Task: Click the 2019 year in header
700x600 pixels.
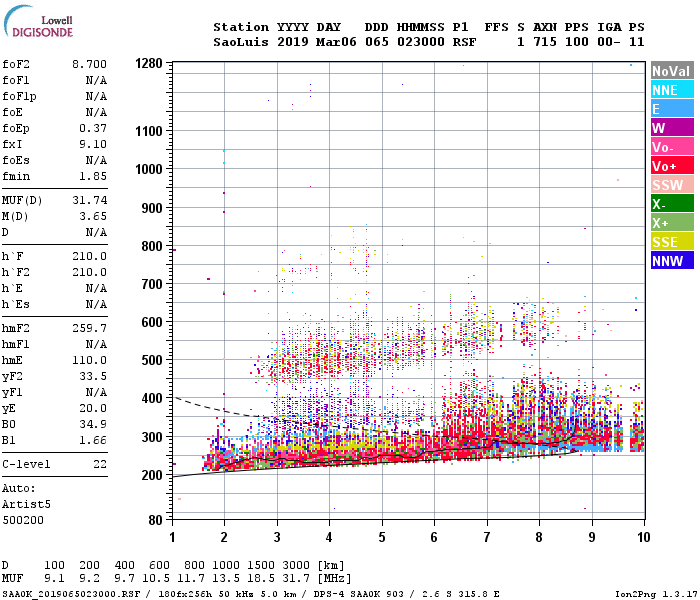Action: click(x=292, y=42)
